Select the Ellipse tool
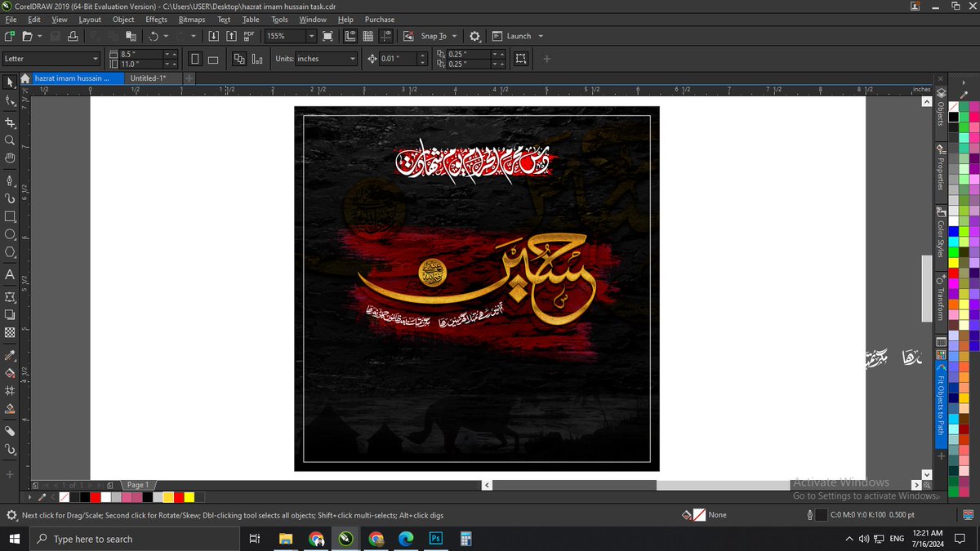Viewport: 980px width, 551px height. [10, 235]
